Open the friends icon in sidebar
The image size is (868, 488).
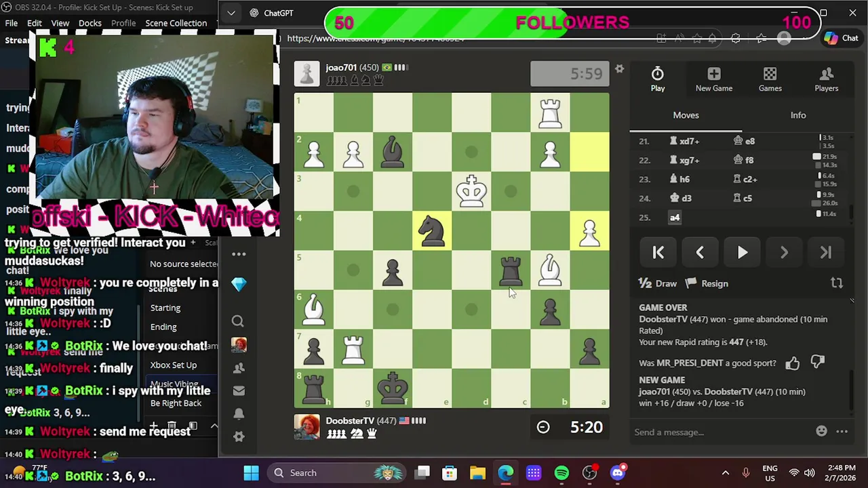(239, 368)
